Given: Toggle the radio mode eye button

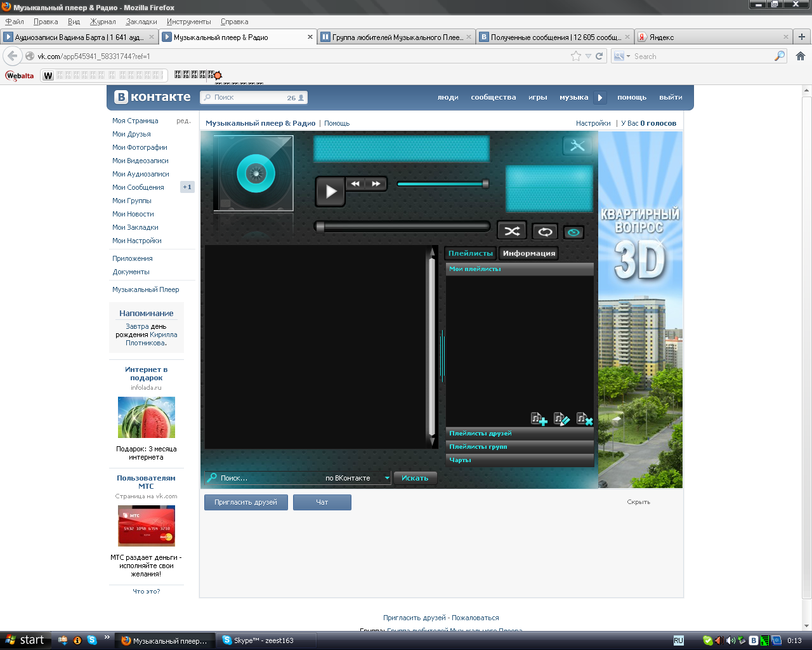Looking at the screenshot, I should 573,232.
